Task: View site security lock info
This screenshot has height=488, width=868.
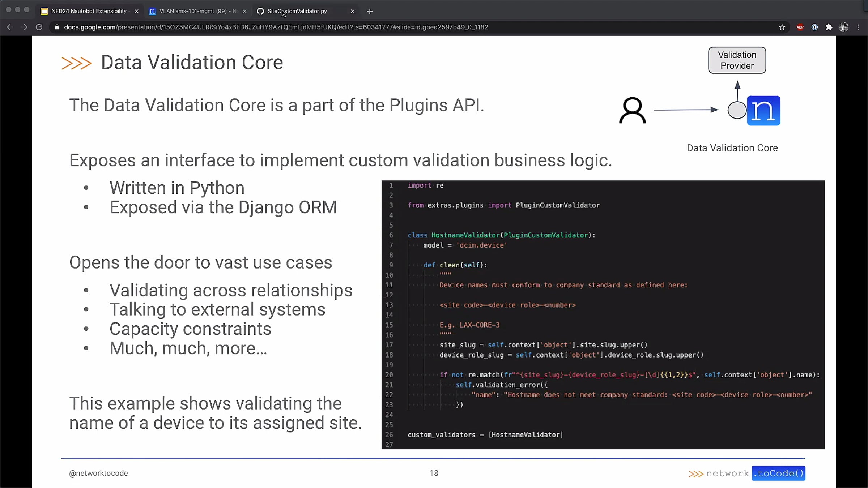Action: click(57, 27)
